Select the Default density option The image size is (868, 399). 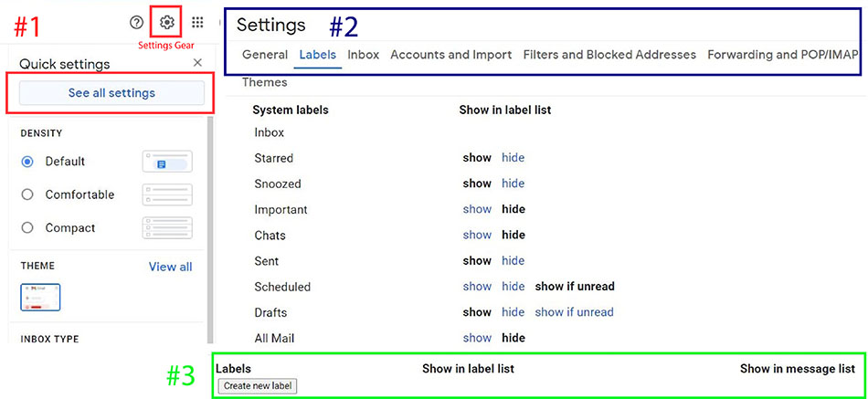27,162
